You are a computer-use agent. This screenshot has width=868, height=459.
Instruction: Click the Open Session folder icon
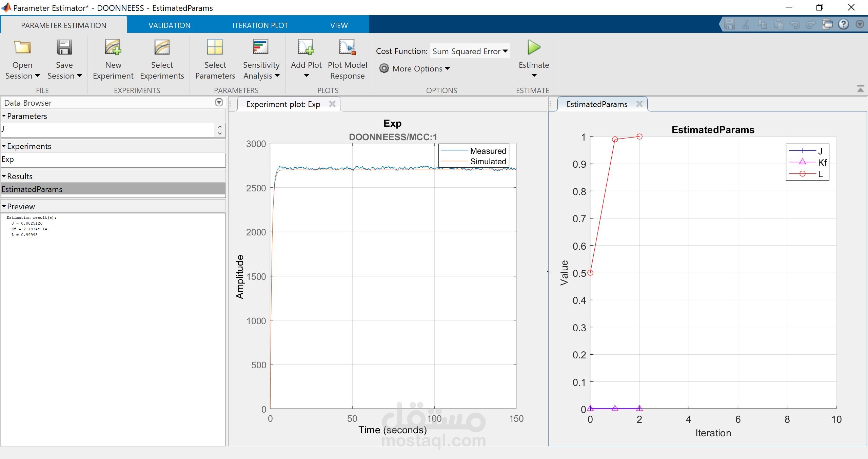pyautogui.click(x=22, y=48)
